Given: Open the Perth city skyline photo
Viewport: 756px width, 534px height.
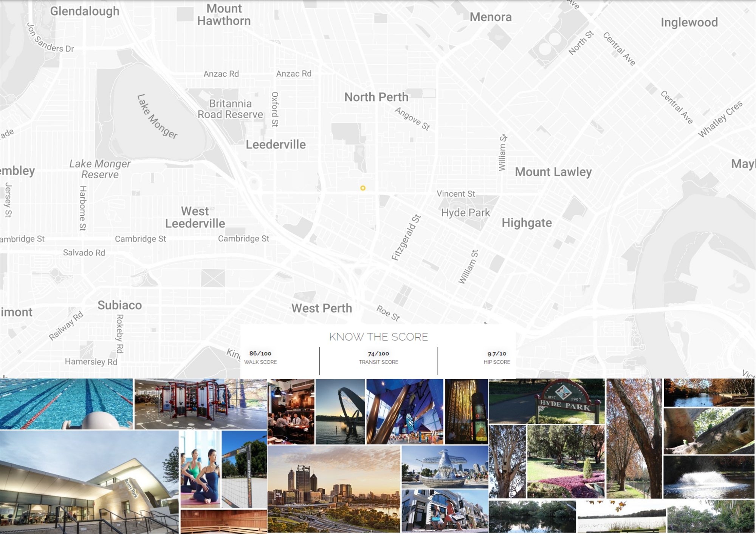Looking at the screenshot, I should tap(333, 489).
